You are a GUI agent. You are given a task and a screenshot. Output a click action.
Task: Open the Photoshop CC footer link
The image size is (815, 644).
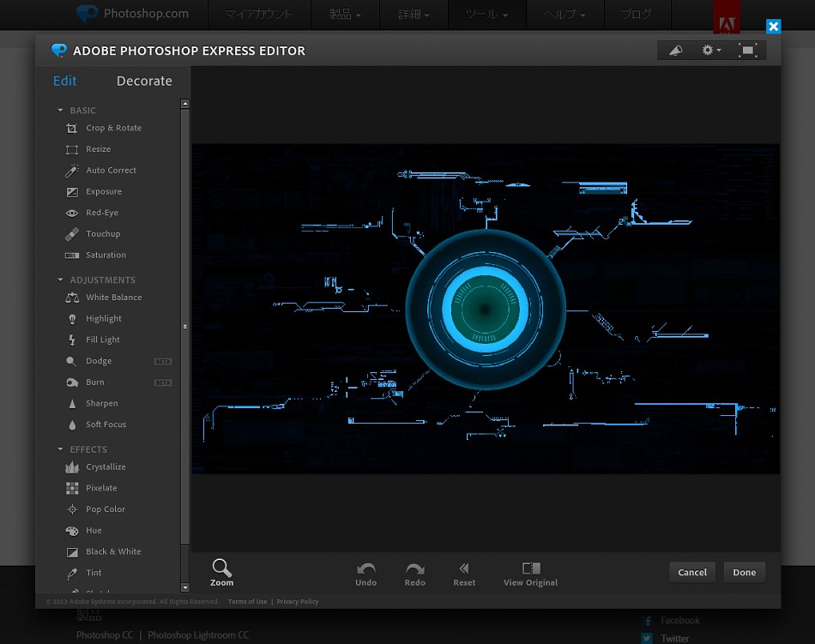(105, 635)
